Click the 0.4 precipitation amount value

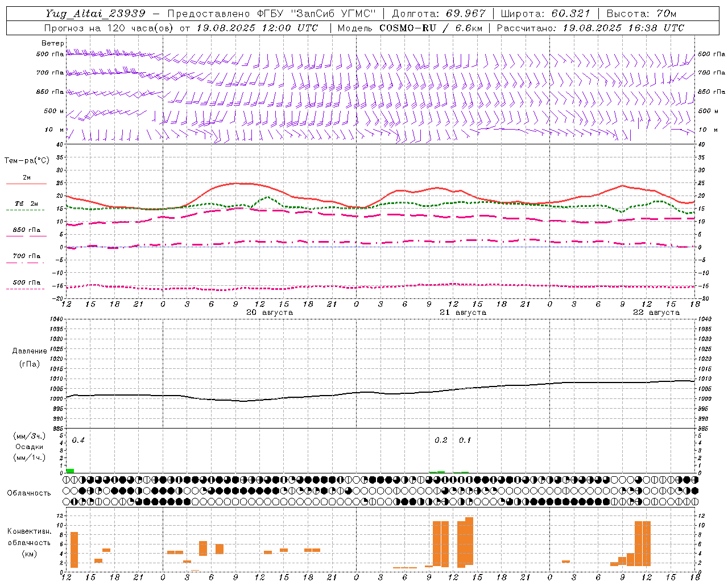click(78, 440)
